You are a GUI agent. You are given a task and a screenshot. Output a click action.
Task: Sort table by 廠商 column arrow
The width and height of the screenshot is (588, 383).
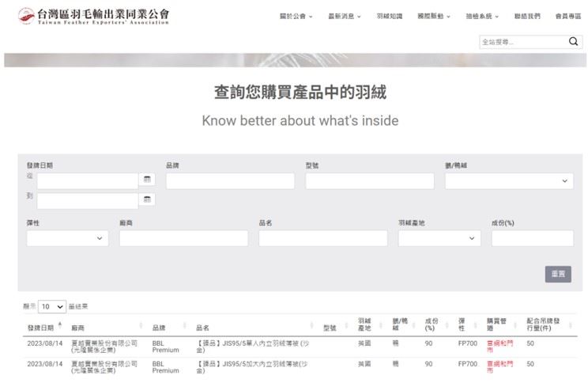141,325
